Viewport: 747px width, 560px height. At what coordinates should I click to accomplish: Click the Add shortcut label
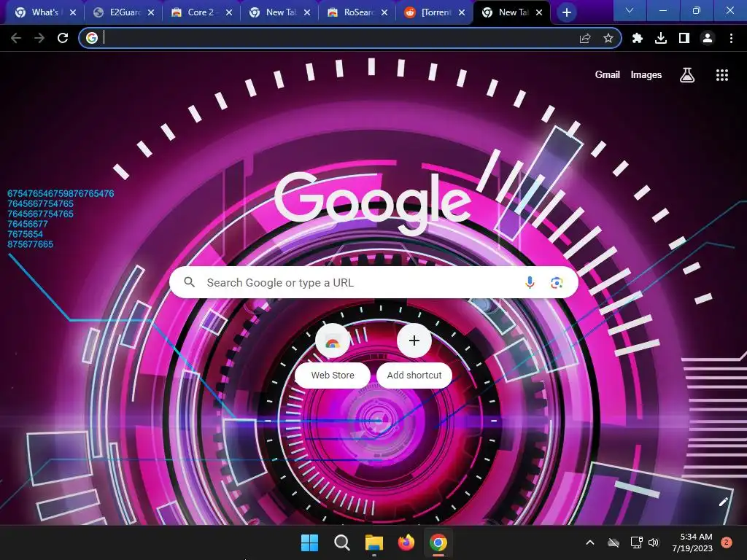pos(414,376)
